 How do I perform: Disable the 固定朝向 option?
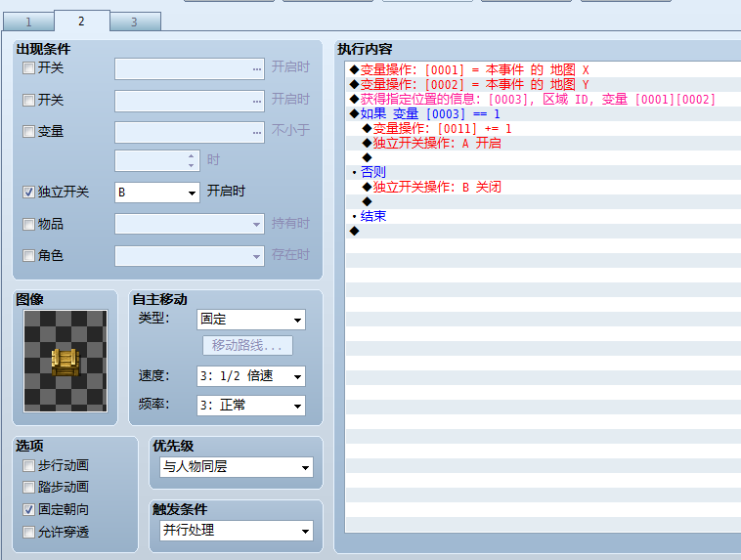pyautogui.click(x=28, y=509)
